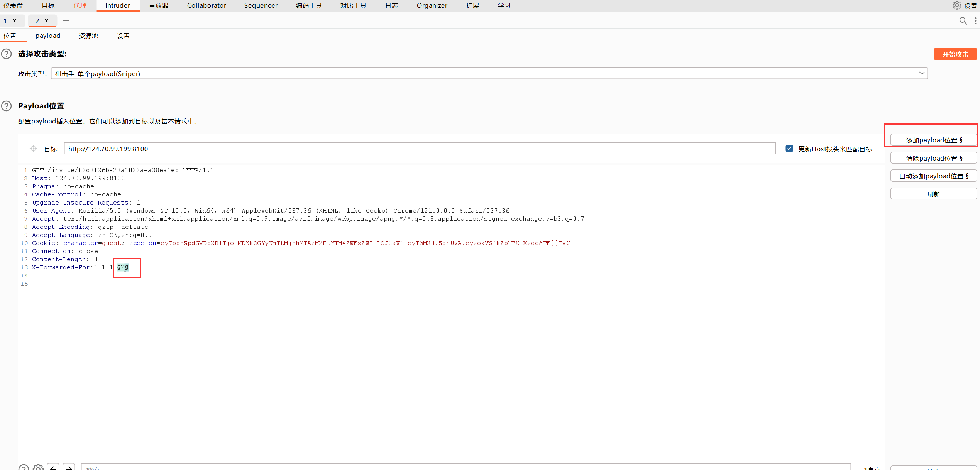Switch to the payload sub-tab

(48, 36)
